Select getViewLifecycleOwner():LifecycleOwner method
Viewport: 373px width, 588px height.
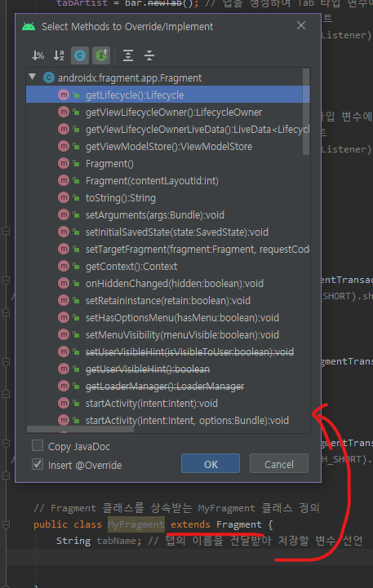pyautogui.click(x=168, y=112)
